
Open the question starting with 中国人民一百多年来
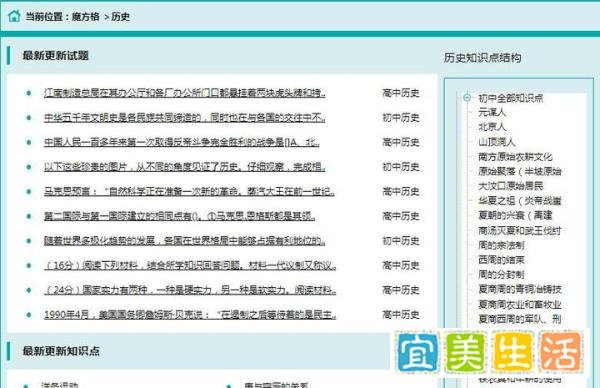181,142
